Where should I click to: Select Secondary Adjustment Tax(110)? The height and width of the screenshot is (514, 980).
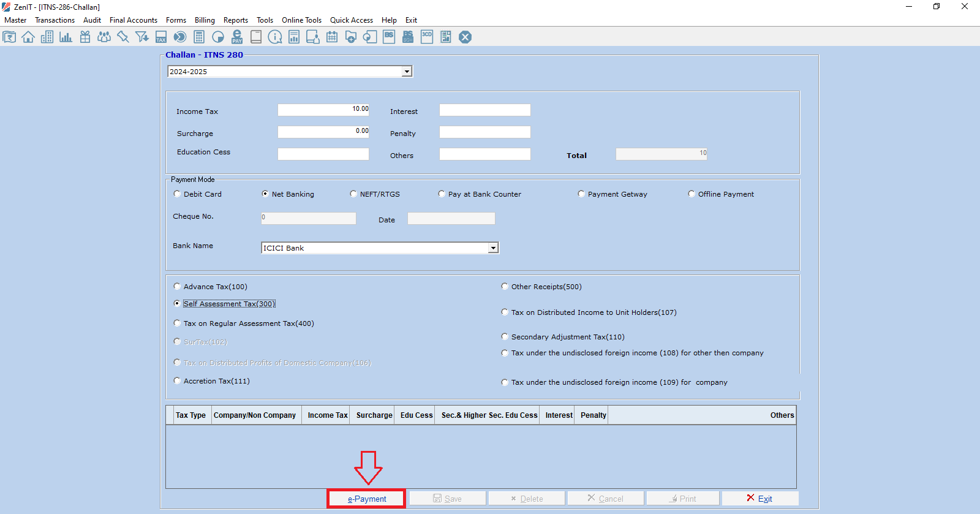pyautogui.click(x=505, y=336)
